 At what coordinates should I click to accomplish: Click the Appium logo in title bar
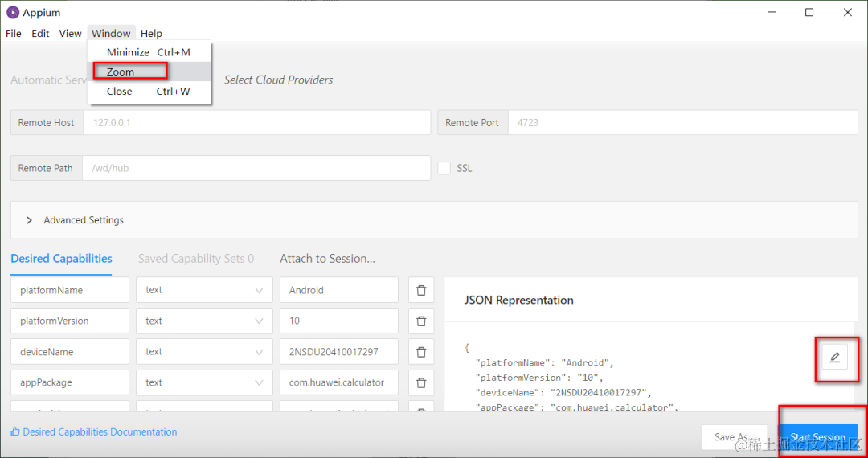13,13
